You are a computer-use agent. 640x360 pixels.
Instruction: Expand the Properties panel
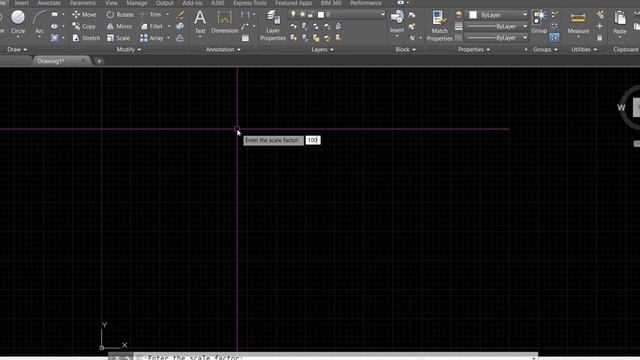[473, 49]
